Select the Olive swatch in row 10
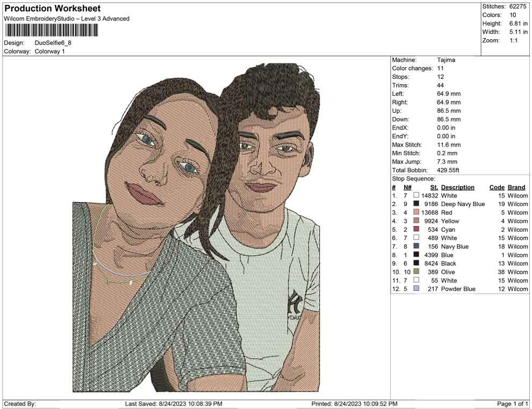The width and height of the screenshot is (532, 409). tap(415, 272)
